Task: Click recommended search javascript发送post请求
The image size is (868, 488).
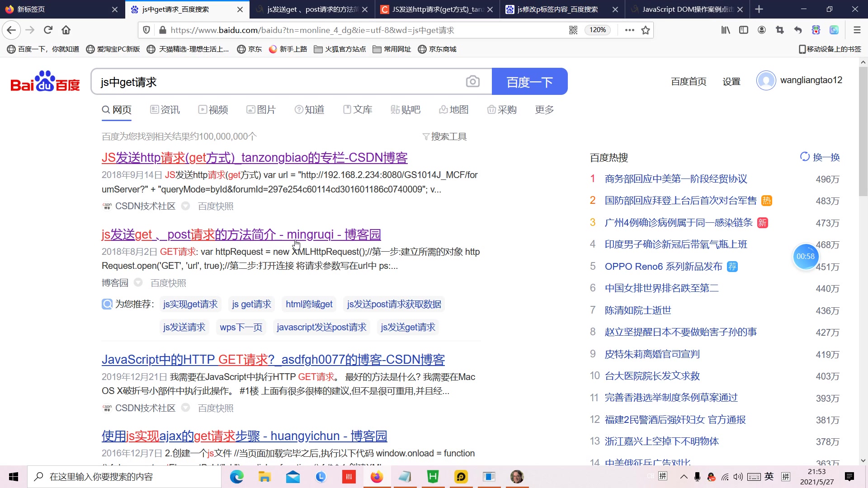Action: point(321,327)
